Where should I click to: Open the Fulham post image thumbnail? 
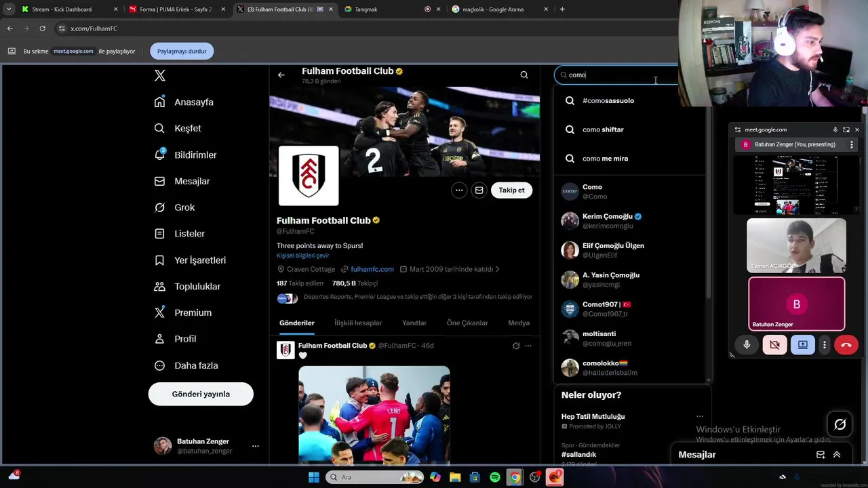tap(374, 415)
